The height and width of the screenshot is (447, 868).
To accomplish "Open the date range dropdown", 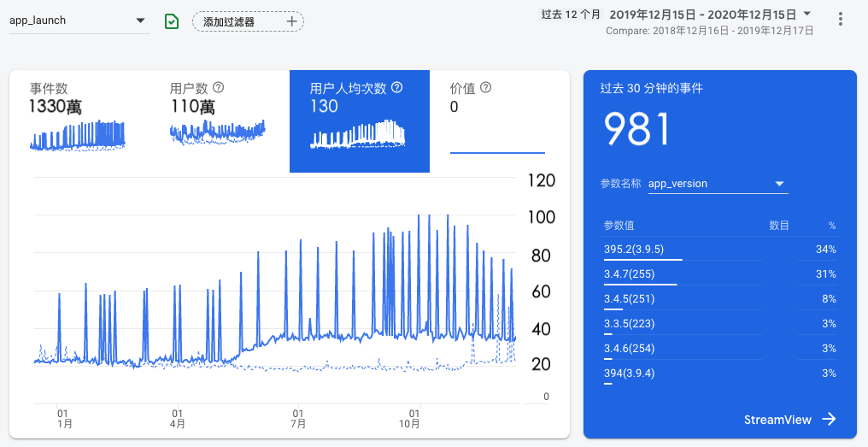I will pos(807,15).
